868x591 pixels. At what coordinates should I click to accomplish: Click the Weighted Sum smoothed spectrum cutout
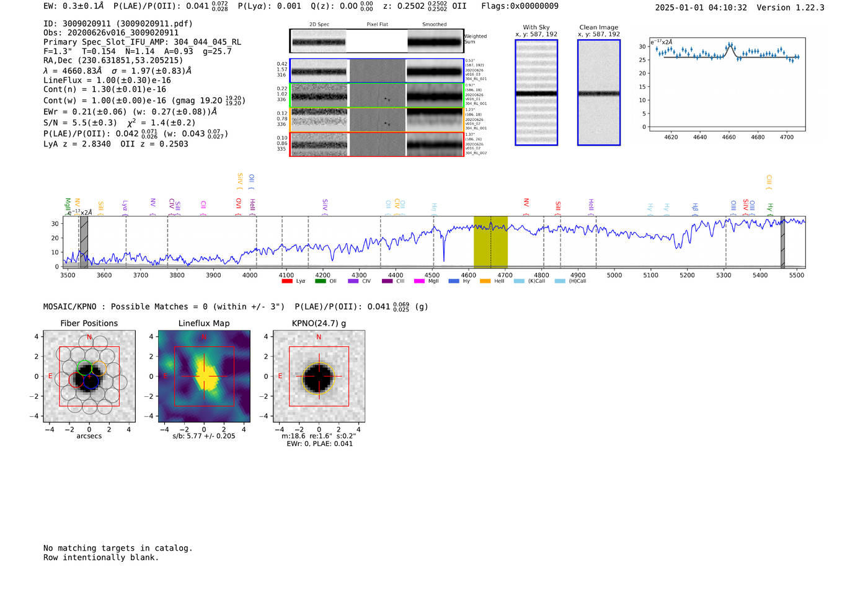pos(435,42)
